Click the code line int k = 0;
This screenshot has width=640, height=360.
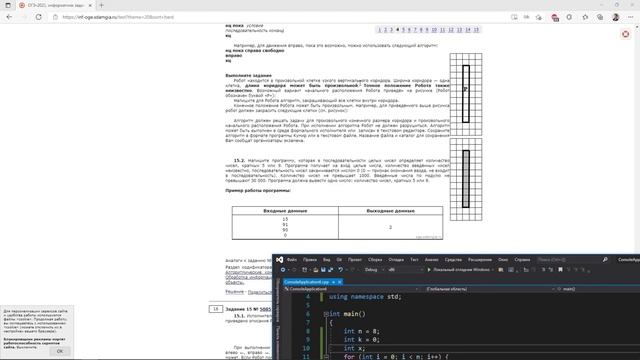[x=362, y=340]
